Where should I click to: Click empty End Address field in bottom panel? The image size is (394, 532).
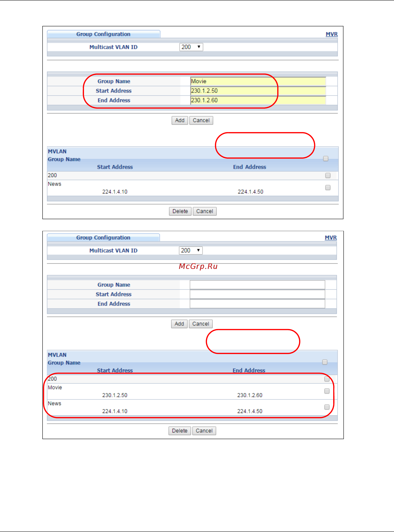tap(257, 304)
